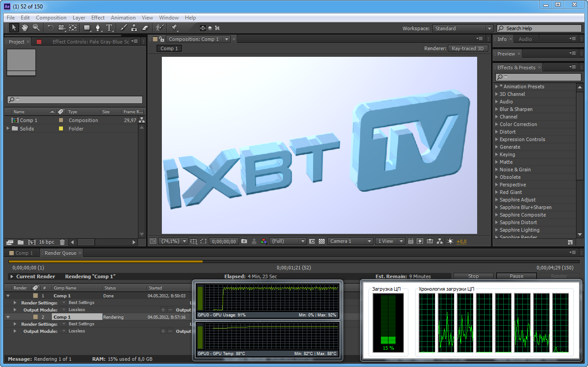Open the grid and guide options icon

(x=193, y=241)
